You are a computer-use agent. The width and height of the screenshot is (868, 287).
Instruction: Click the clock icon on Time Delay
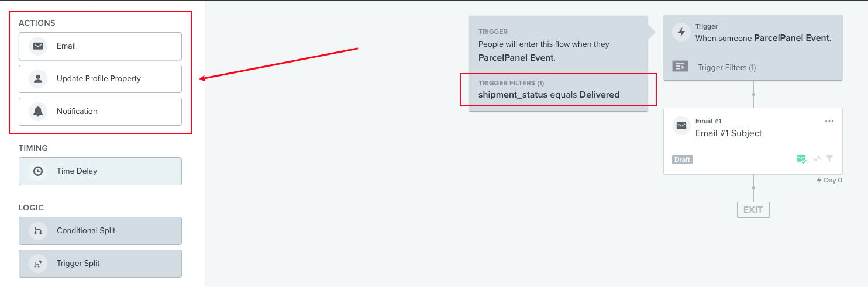point(38,171)
